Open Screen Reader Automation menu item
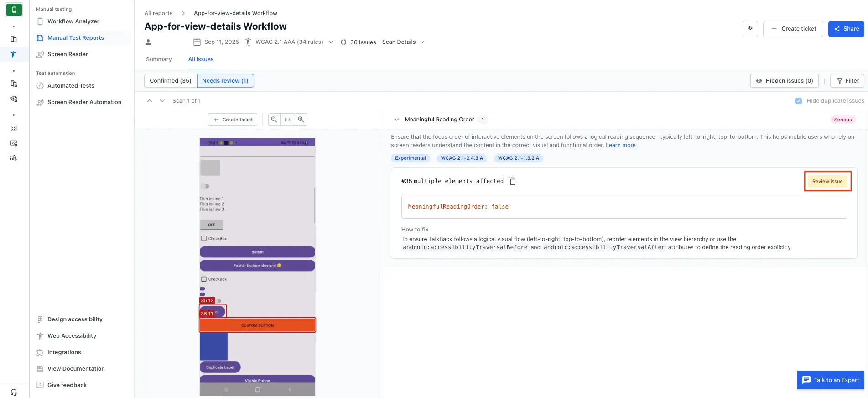868x398 pixels. pyautogui.click(x=84, y=102)
